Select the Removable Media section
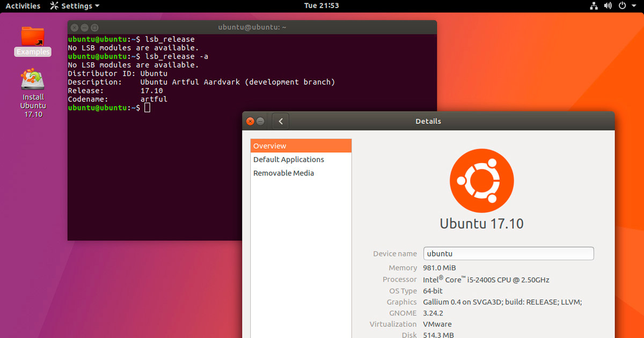The width and height of the screenshot is (644, 338). click(283, 173)
